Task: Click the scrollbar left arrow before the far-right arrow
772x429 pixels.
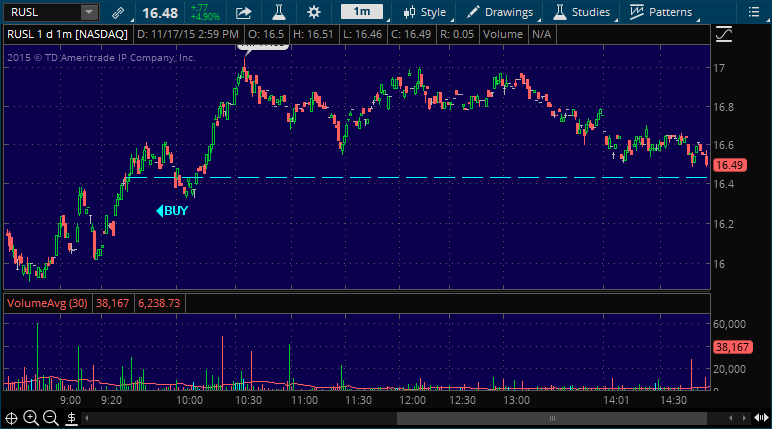Action: [x=731, y=418]
